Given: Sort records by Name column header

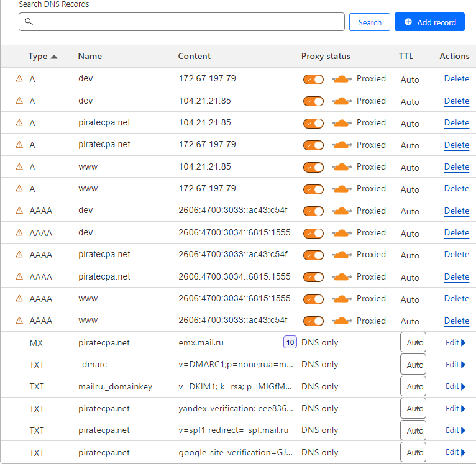Looking at the screenshot, I should coord(90,56).
